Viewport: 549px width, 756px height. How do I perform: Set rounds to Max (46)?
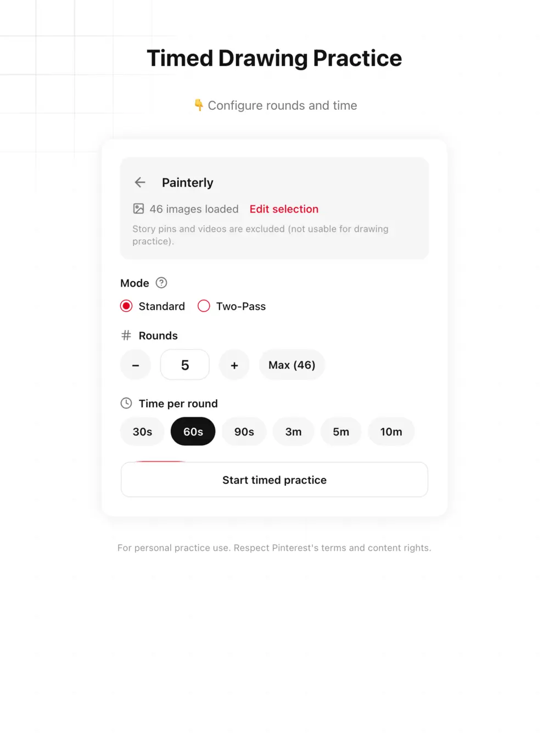pos(292,365)
